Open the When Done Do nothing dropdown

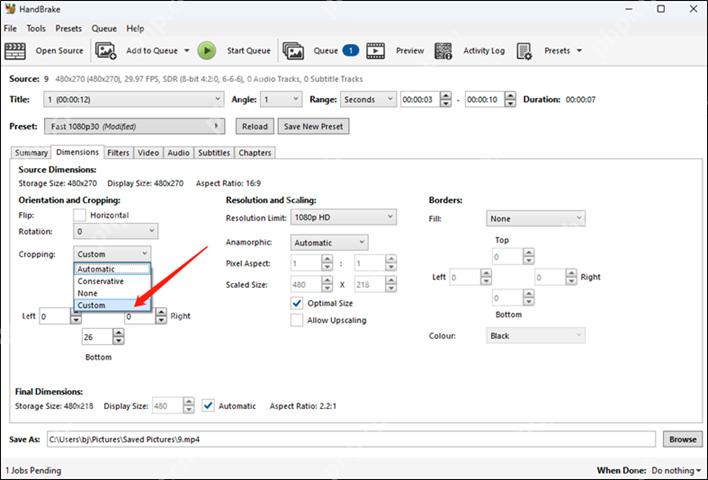tap(677, 471)
